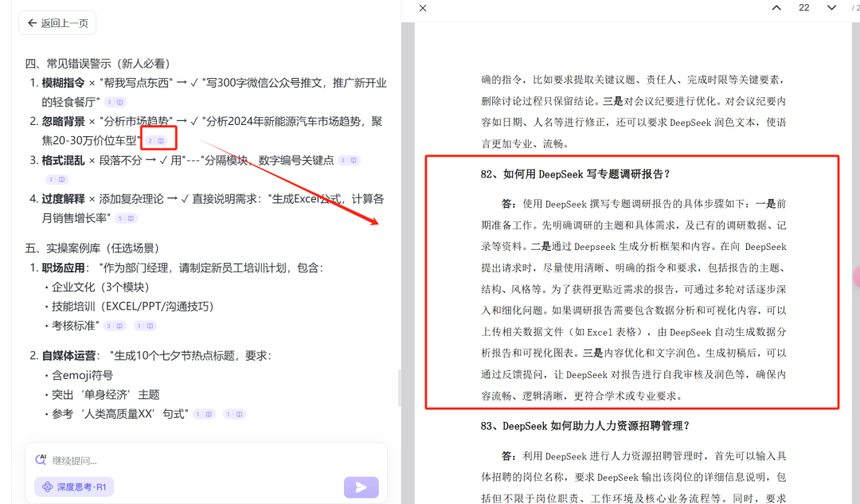Click bullet 技能培训（EXCEL/PPT/沟通技巧）
Viewport: 860px width, 504px height.
(133, 307)
